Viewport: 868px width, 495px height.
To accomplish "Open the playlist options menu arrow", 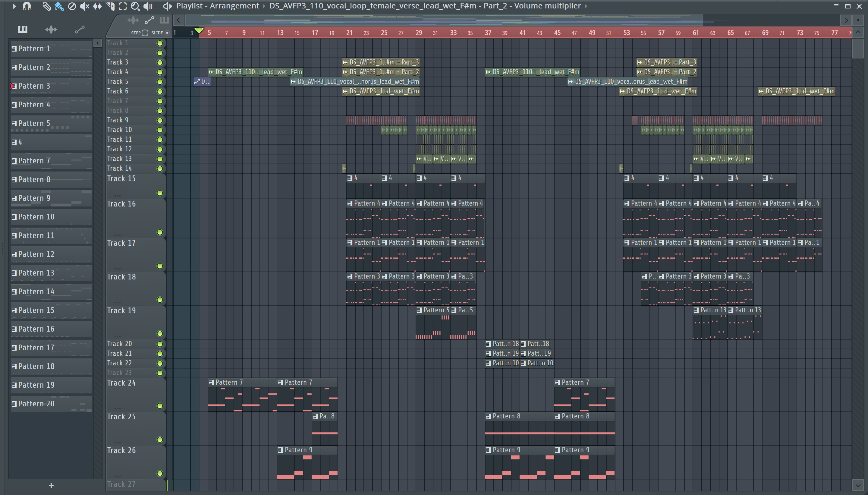I will pos(14,6).
